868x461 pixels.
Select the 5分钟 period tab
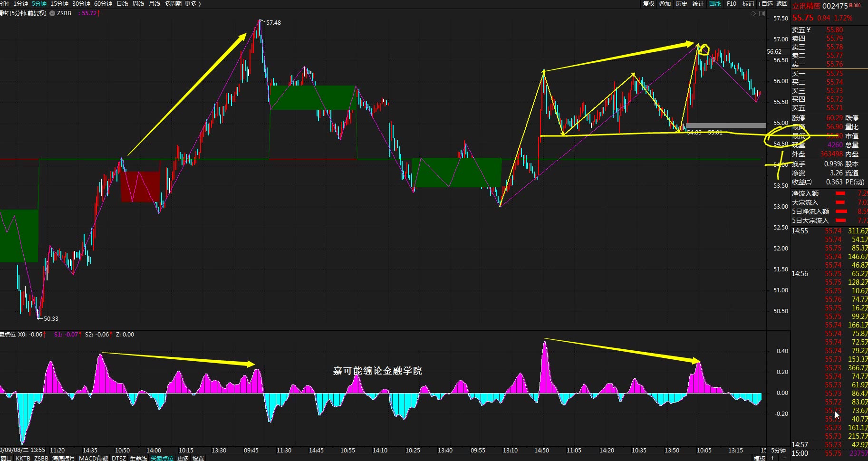tap(39, 3)
